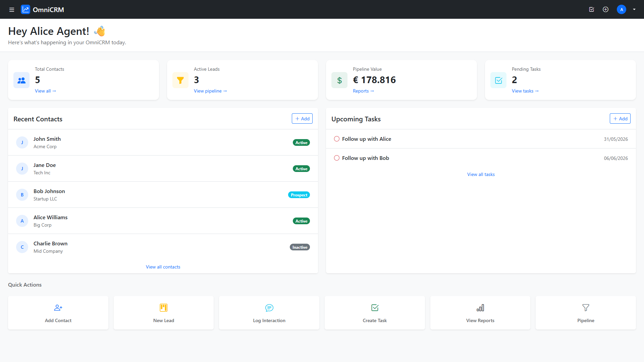Add a new task from Upcoming Tasks
Image resolution: width=644 pixels, height=362 pixels.
(x=620, y=119)
